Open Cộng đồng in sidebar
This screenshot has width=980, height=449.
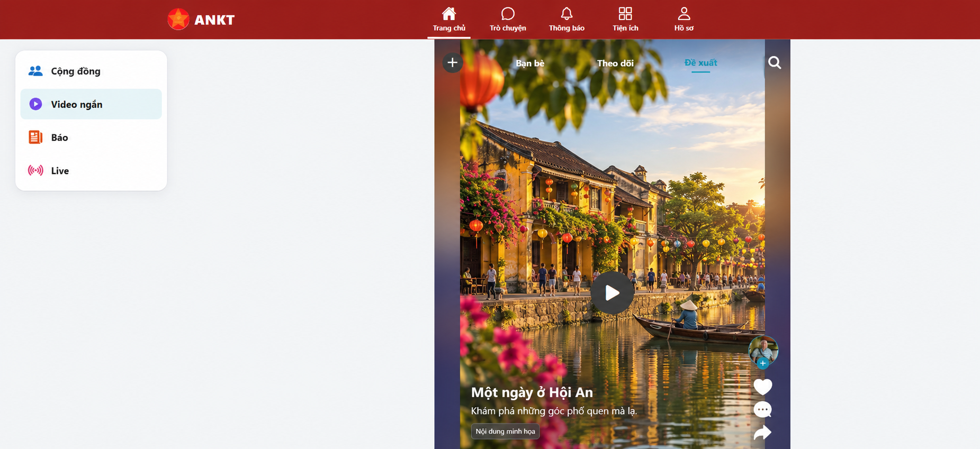(91, 71)
